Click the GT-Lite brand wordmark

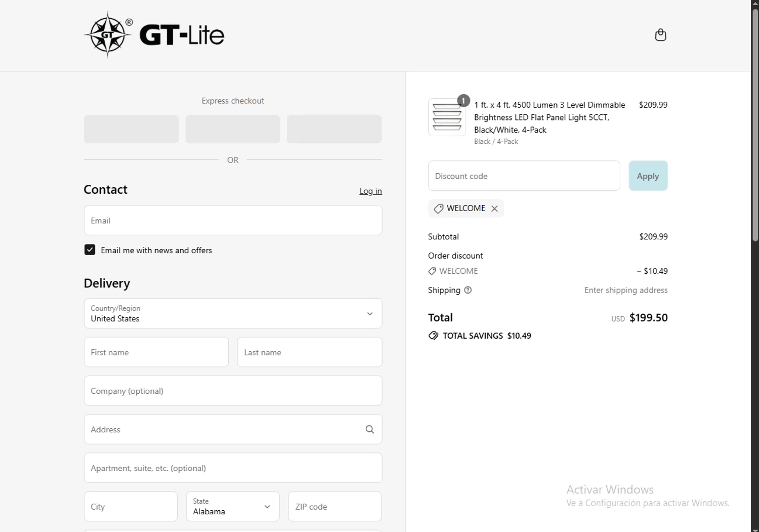[x=182, y=35]
